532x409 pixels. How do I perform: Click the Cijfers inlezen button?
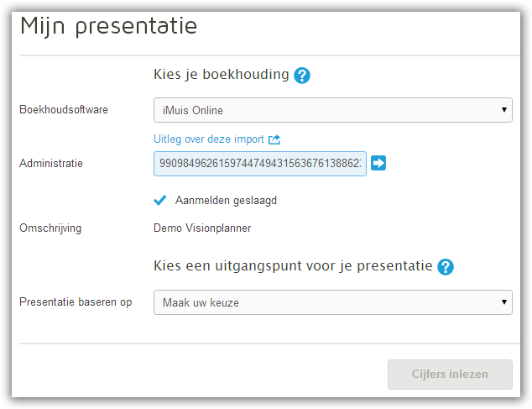click(x=450, y=375)
